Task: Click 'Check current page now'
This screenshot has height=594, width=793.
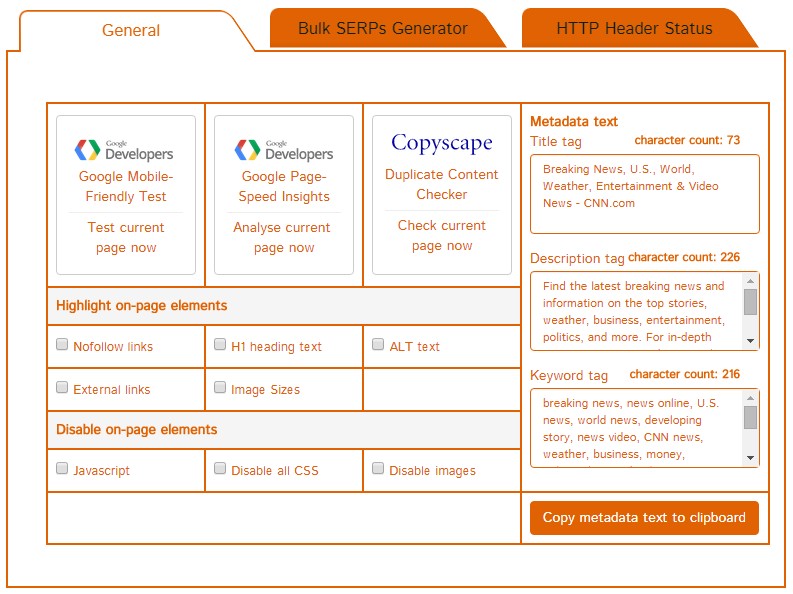Action: [x=442, y=235]
